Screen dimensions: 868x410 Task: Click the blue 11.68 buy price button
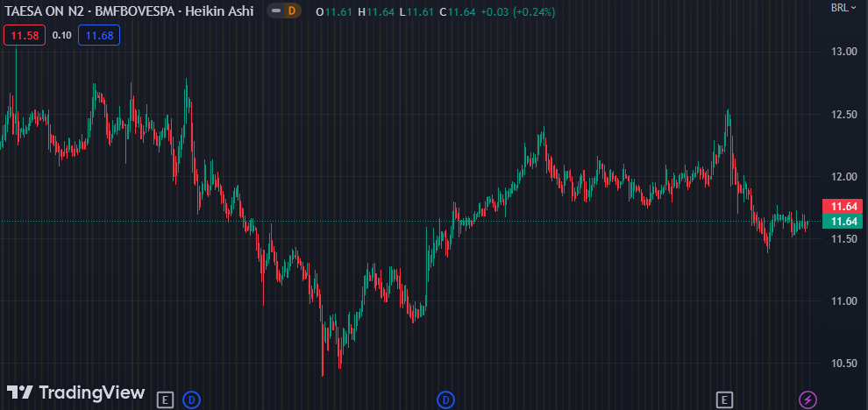coord(99,35)
